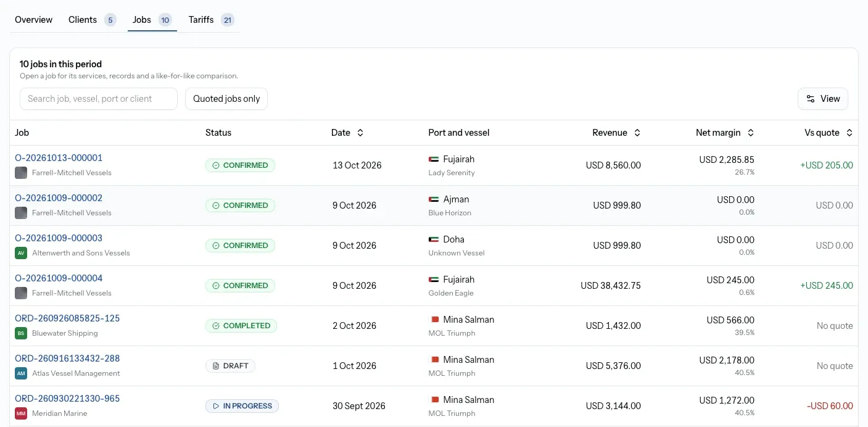
Task: Click CONFIRMED badge for 13 Oct 2026 job
Action: pos(240,165)
